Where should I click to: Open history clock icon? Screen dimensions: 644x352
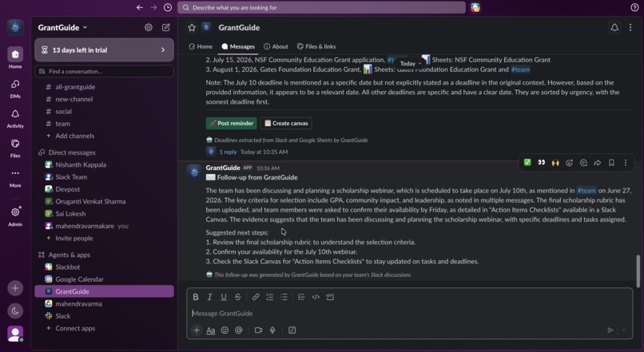click(168, 7)
